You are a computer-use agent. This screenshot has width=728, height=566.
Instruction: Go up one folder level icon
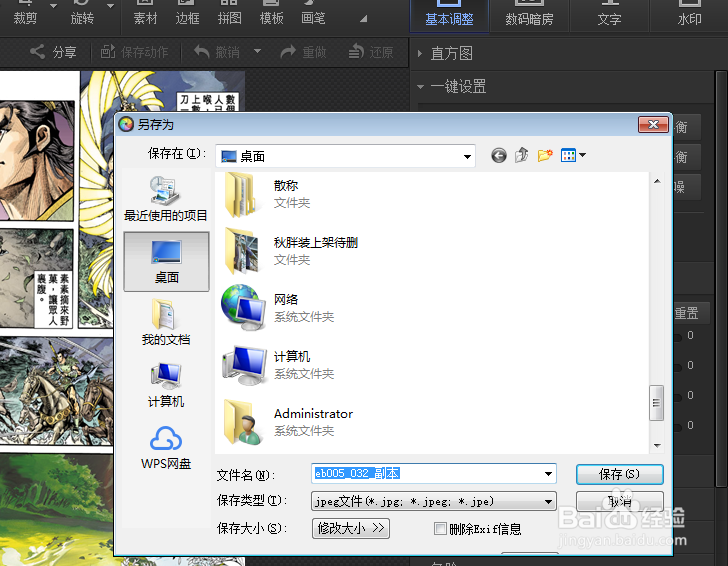(522, 155)
